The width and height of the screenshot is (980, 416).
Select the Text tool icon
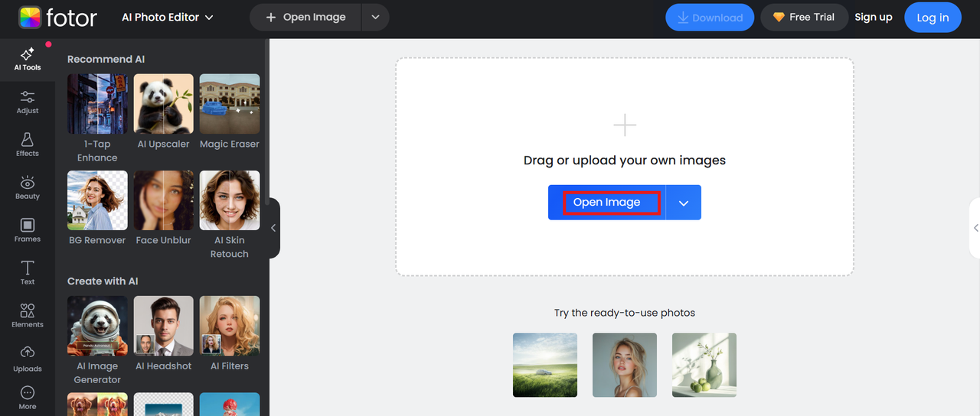(x=28, y=272)
